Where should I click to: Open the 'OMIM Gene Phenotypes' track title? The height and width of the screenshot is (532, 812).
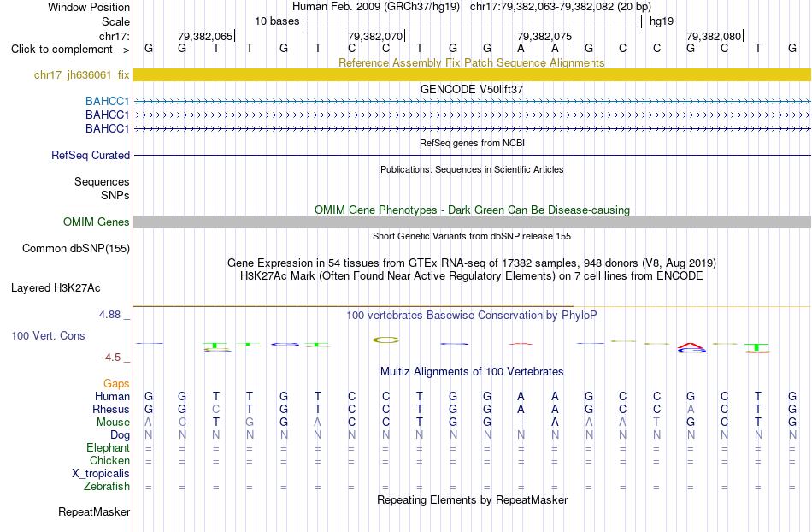point(472,210)
